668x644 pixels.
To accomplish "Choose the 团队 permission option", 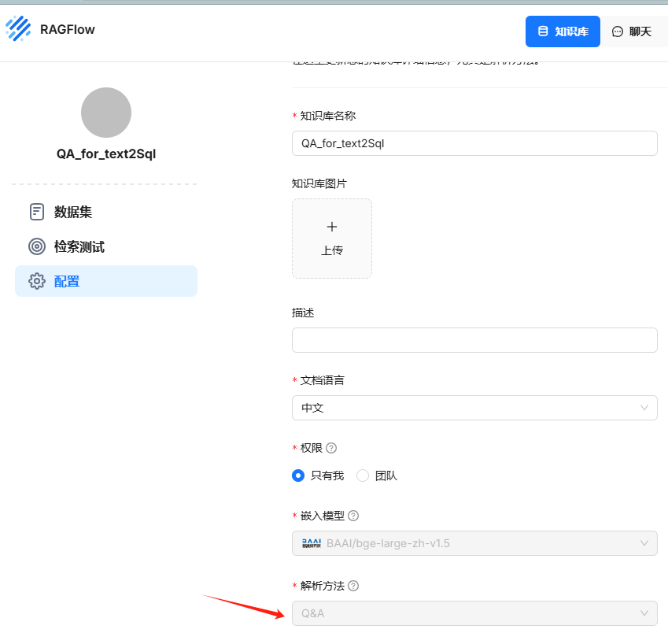I will pos(361,476).
